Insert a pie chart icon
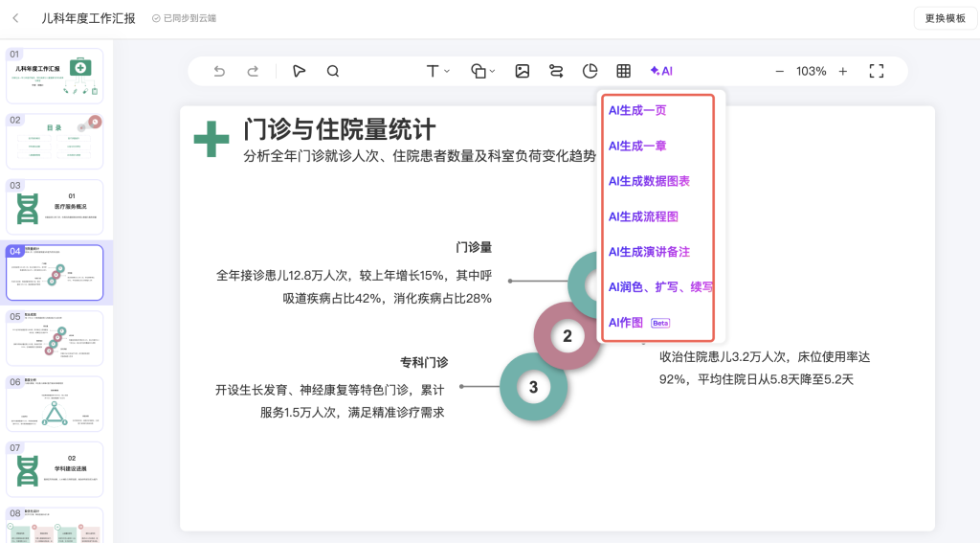This screenshot has width=980, height=543. pos(590,71)
